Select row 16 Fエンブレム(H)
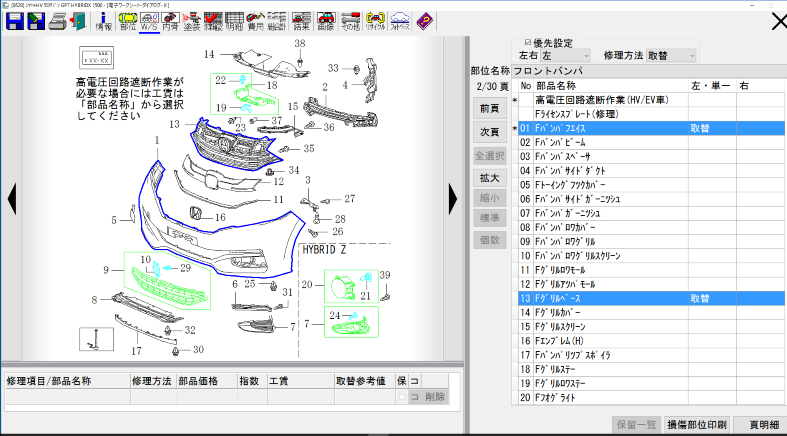 point(652,341)
